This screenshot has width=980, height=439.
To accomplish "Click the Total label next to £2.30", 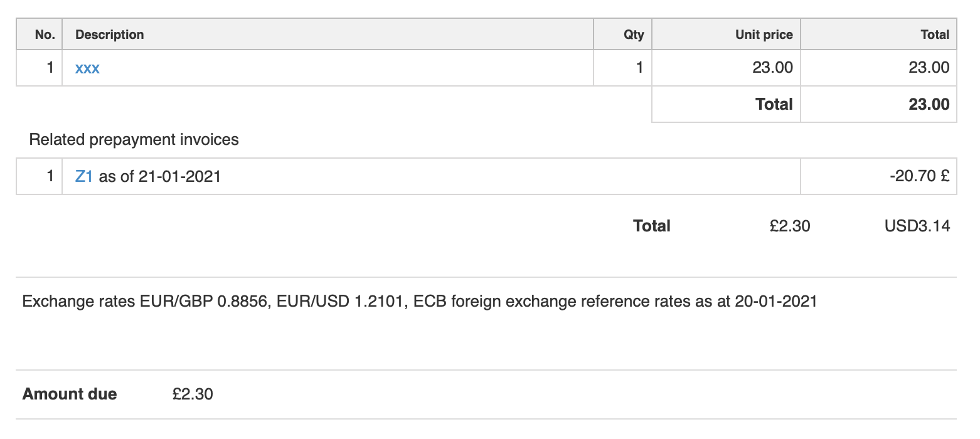I will tap(652, 226).
